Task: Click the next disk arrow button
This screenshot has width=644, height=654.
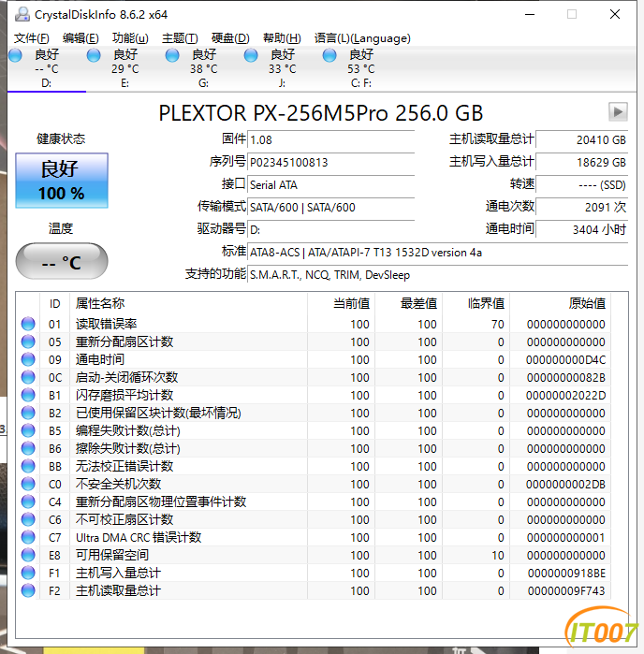Action: [x=618, y=111]
